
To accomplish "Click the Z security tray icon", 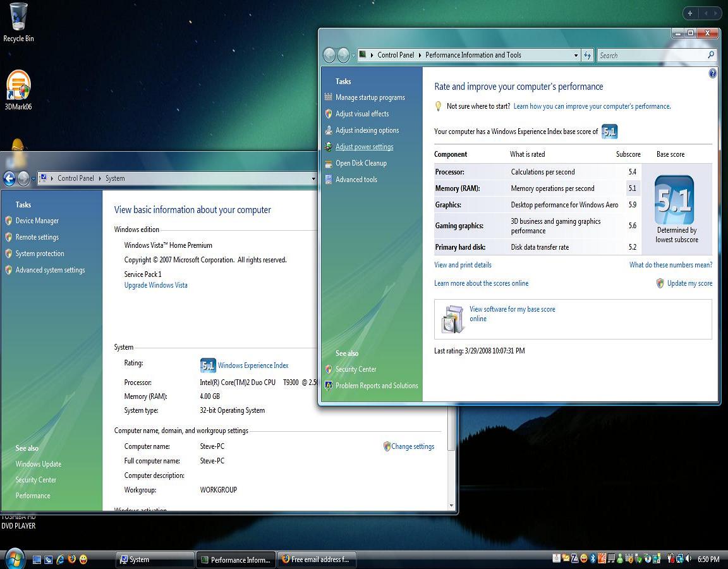I will (x=575, y=559).
